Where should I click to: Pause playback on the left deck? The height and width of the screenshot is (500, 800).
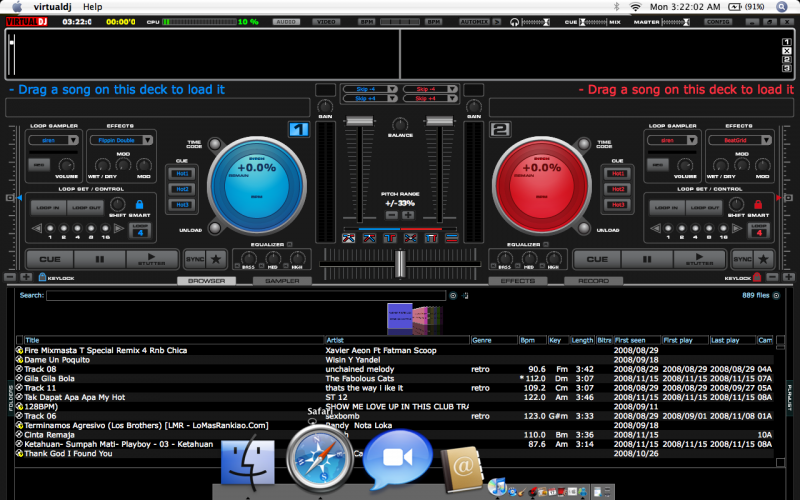pos(99,258)
